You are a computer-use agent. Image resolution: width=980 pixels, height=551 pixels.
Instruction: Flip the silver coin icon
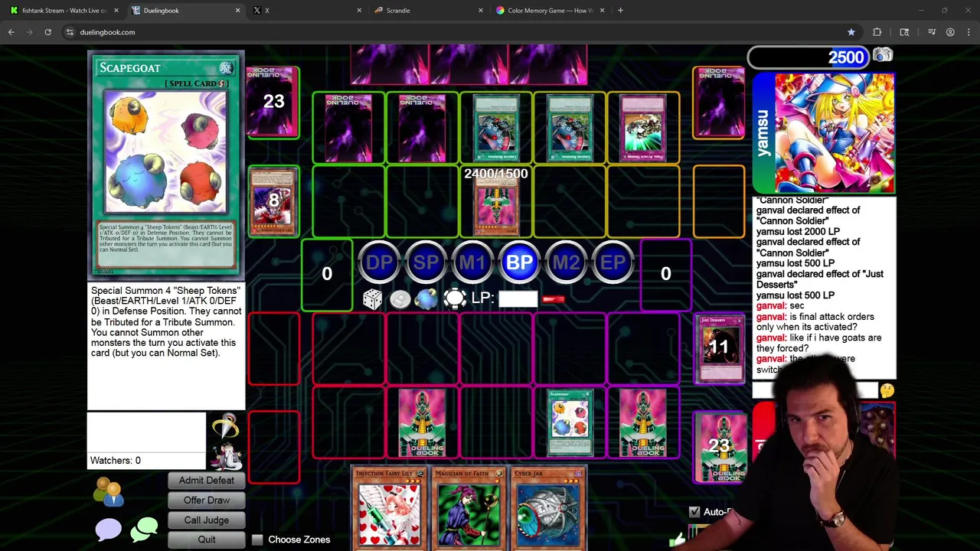point(400,299)
